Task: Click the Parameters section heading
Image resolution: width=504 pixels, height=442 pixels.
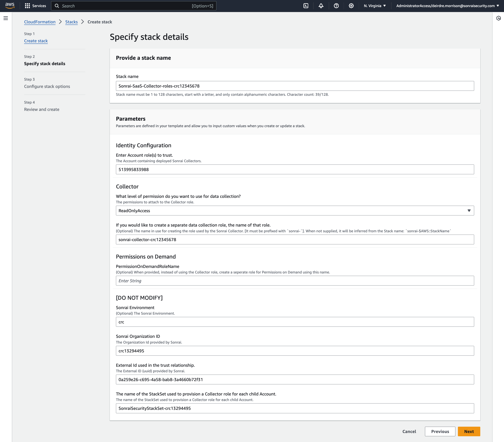Action: 131,119
